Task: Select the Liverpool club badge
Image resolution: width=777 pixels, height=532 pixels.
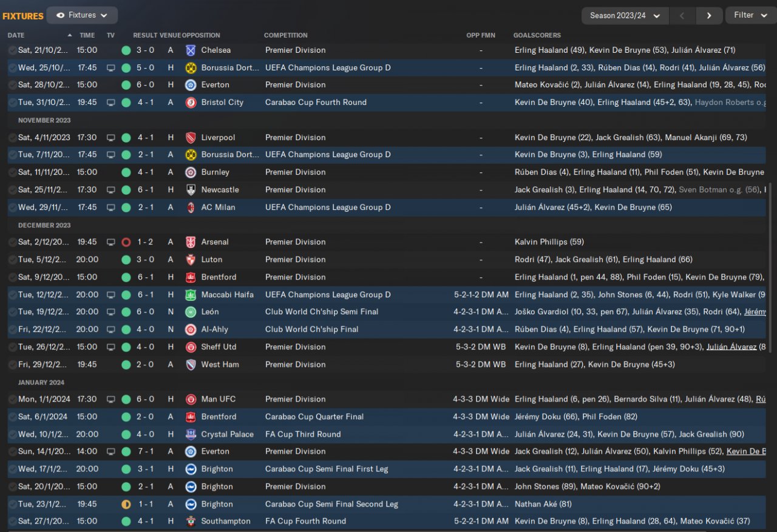Action: pyautogui.click(x=191, y=138)
